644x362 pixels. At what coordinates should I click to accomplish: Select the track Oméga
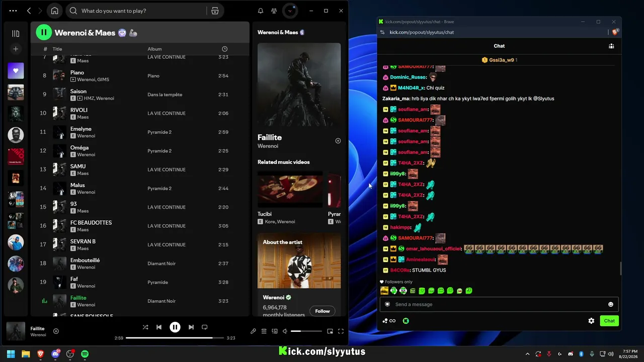(x=140, y=151)
